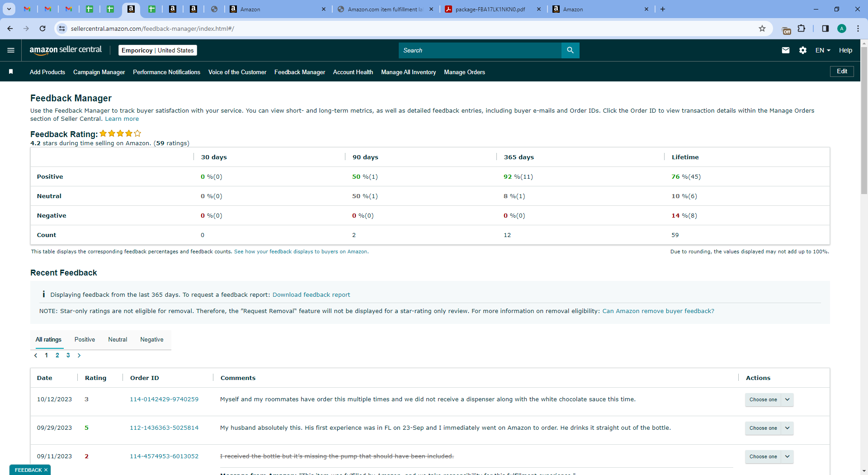Open Voice of the Customer
Viewport: 868px width, 475px height.
point(237,72)
